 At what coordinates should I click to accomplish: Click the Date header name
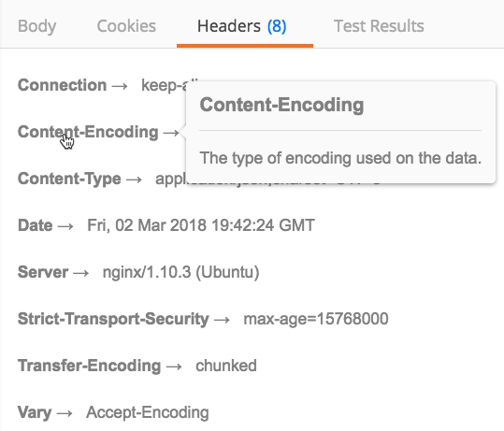35,225
